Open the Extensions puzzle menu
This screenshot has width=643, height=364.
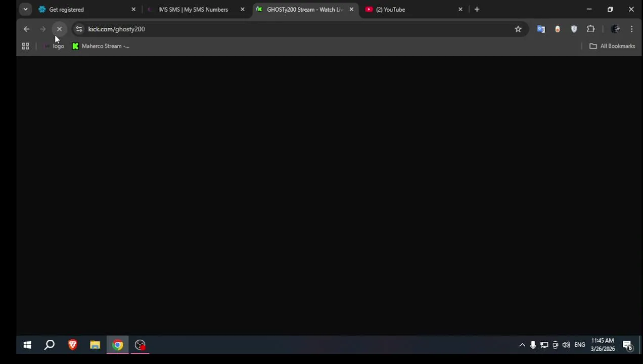pos(590,29)
